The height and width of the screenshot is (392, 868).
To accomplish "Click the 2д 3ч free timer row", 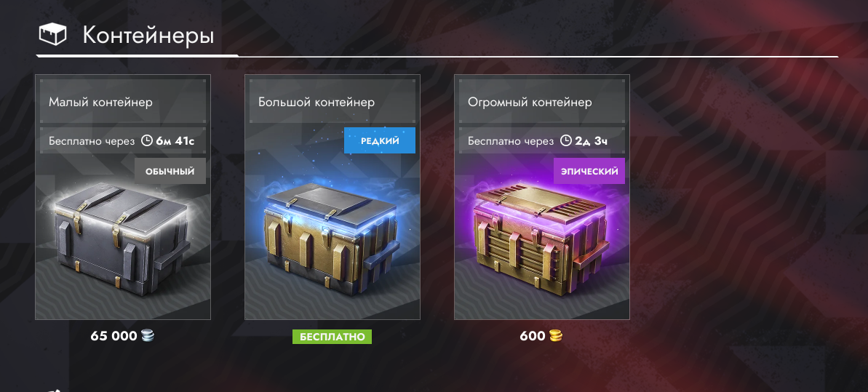I will (542, 140).
